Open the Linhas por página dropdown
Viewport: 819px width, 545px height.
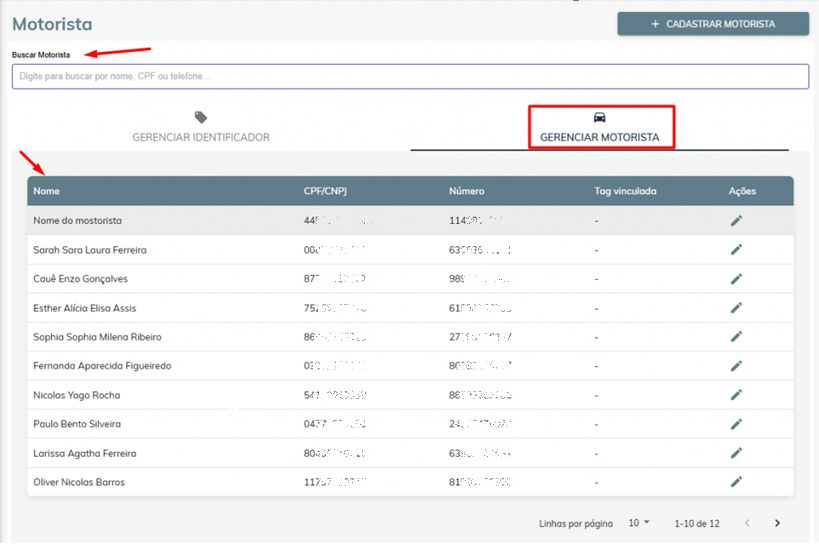click(x=639, y=523)
